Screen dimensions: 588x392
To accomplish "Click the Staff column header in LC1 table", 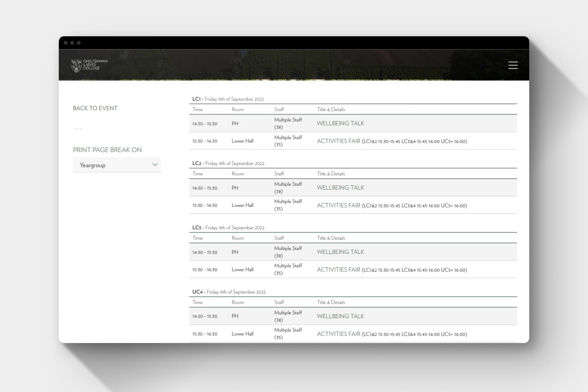I will point(279,109).
